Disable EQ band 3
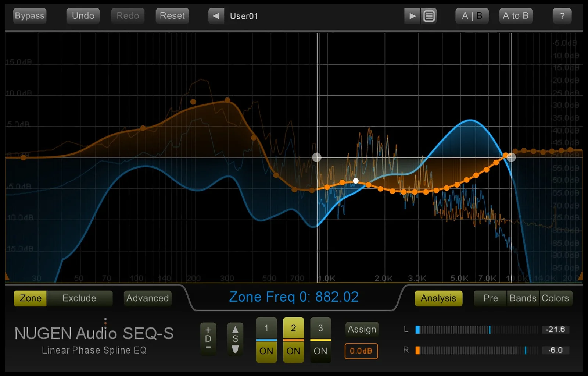The width and height of the screenshot is (588, 376). click(320, 351)
